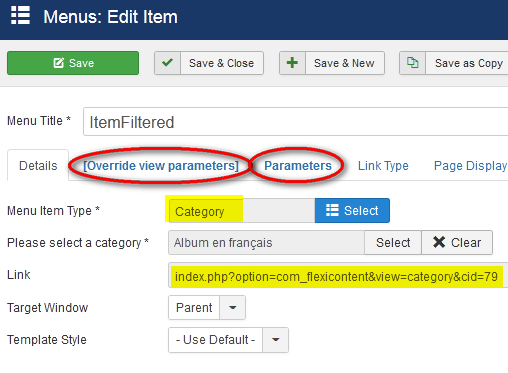Click the edit icon on the Save button
Viewport: 508px width, 373px height.
click(59, 63)
